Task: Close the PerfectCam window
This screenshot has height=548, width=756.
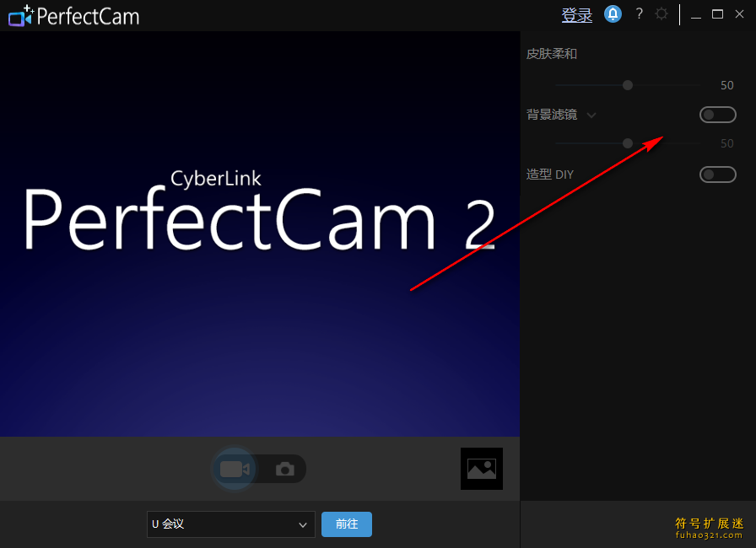Action: pos(739,14)
